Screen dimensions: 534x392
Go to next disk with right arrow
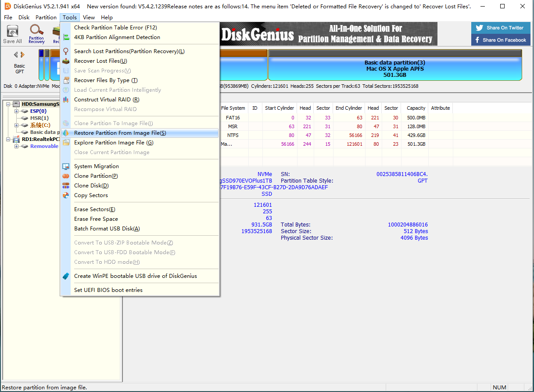(x=22, y=55)
